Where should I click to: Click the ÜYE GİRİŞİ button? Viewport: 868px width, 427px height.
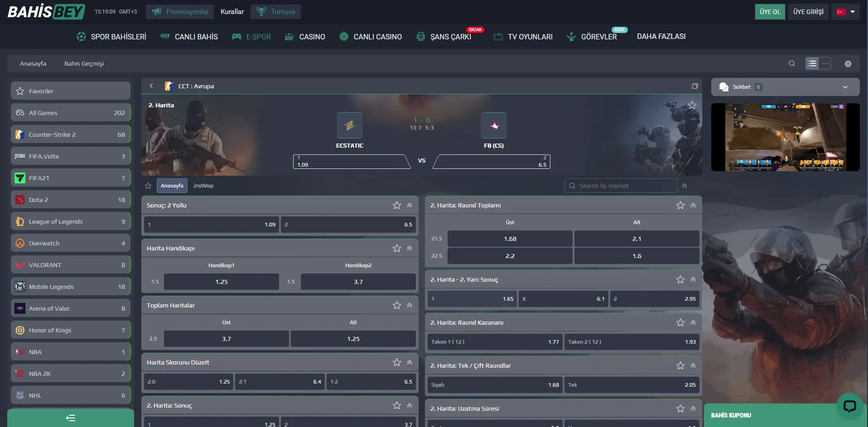808,12
